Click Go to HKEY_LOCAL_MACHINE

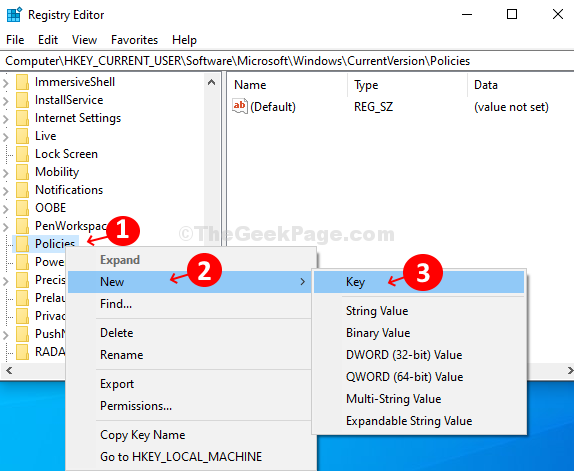190,457
